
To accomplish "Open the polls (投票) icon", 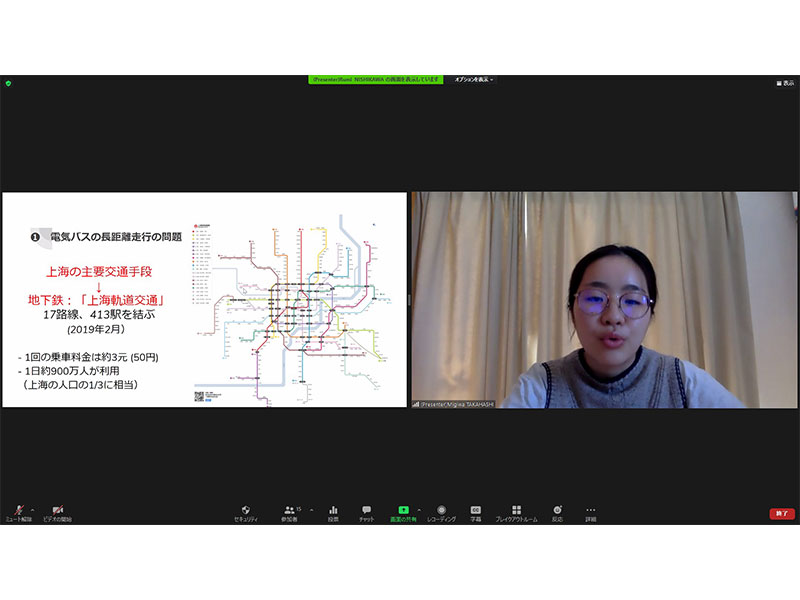I will [333, 511].
